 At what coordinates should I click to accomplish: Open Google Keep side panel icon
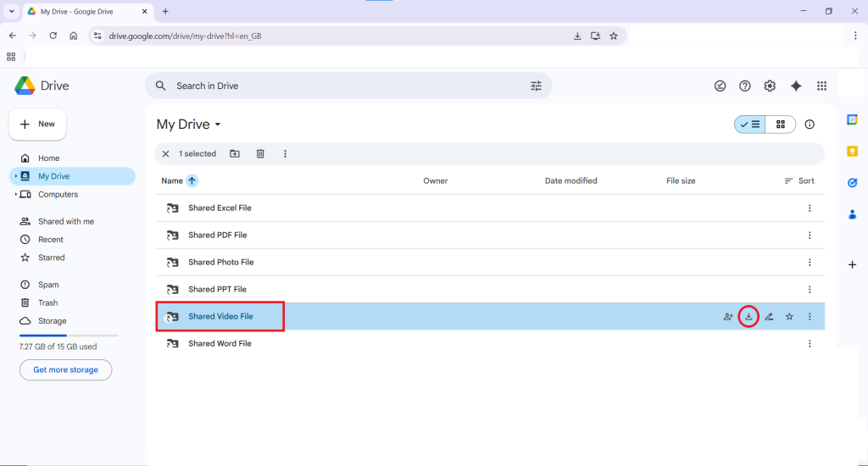[x=853, y=151]
